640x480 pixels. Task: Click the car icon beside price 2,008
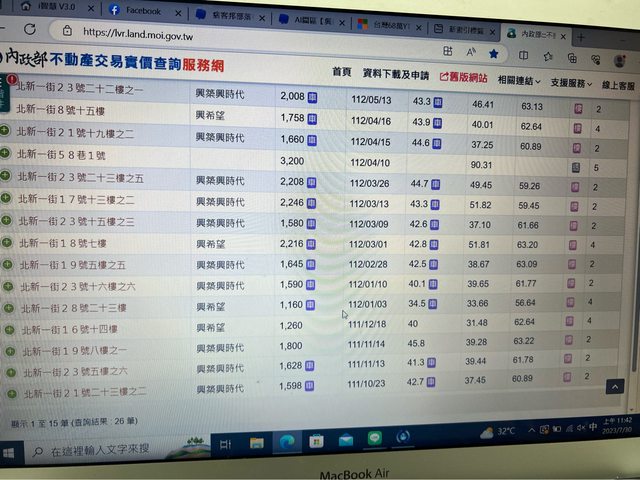pos(313,97)
